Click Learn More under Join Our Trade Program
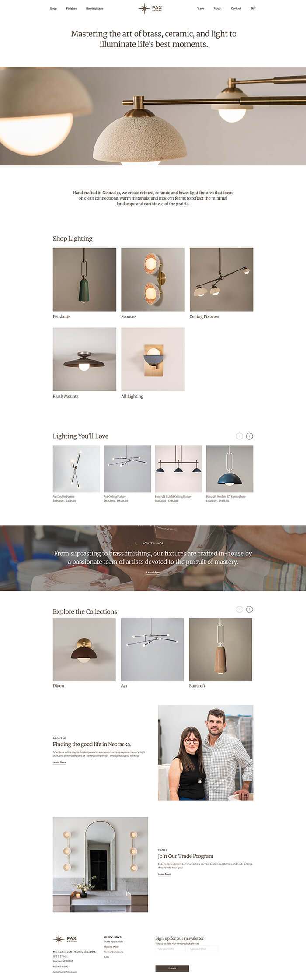Screen dimensions: 306x980 pyautogui.click(x=164, y=874)
